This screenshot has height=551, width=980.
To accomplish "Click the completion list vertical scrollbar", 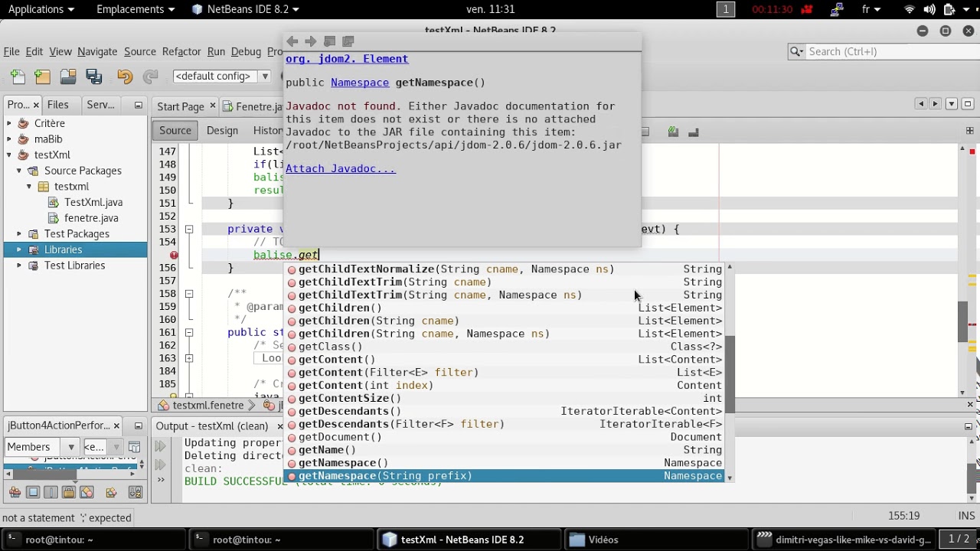I will click(x=730, y=373).
